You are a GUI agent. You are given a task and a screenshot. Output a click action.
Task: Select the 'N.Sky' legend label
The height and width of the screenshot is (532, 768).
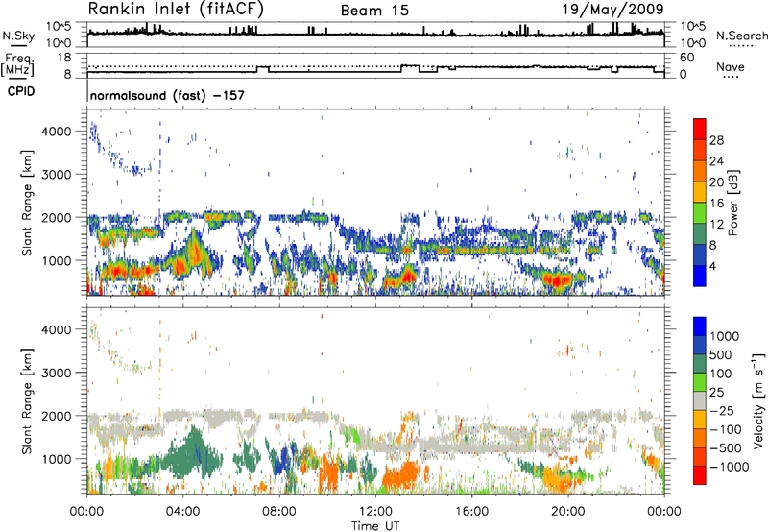18,36
